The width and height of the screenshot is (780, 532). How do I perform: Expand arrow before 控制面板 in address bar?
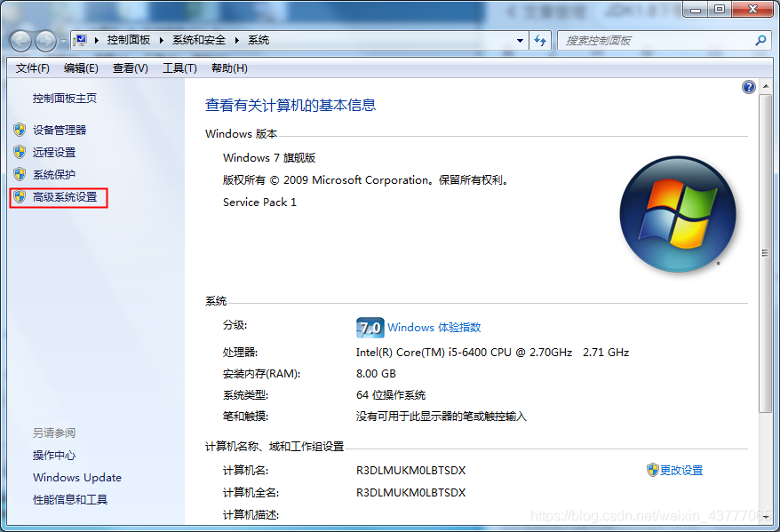click(97, 40)
